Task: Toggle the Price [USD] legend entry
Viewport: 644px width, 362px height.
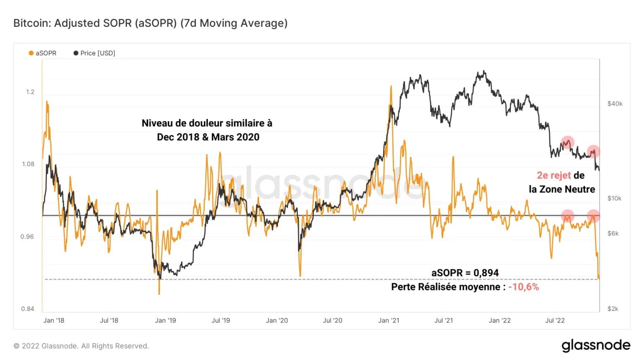Action: pos(94,53)
